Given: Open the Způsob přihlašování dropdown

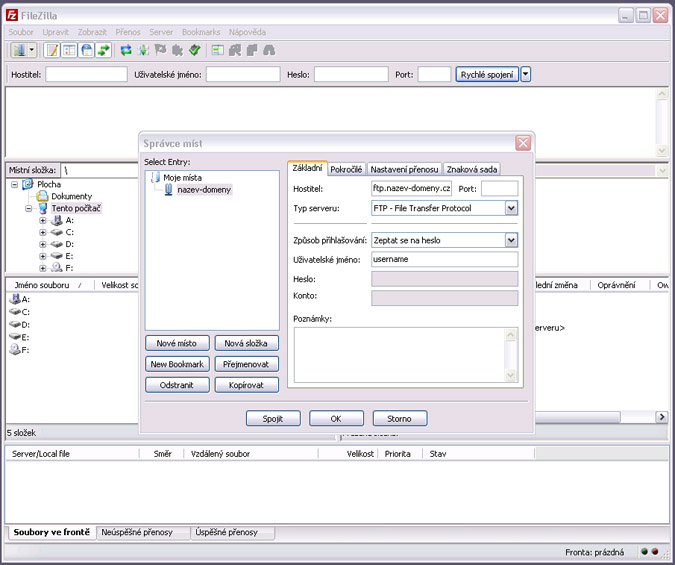Looking at the screenshot, I should coord(511,240).
